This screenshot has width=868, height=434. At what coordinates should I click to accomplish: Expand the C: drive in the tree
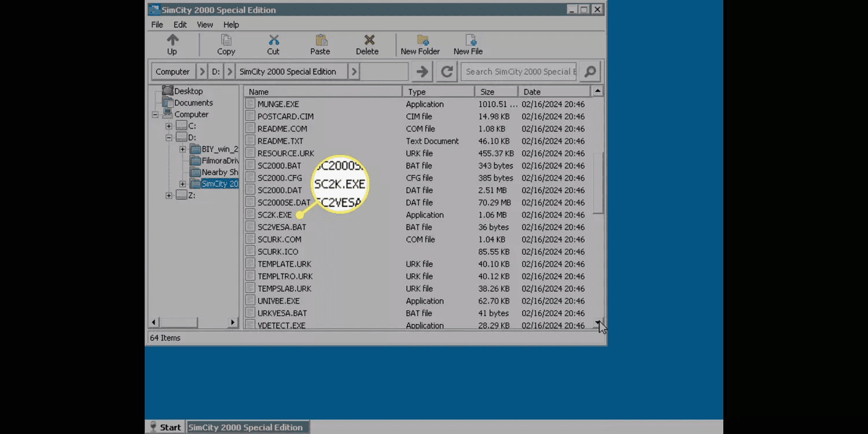168,126
